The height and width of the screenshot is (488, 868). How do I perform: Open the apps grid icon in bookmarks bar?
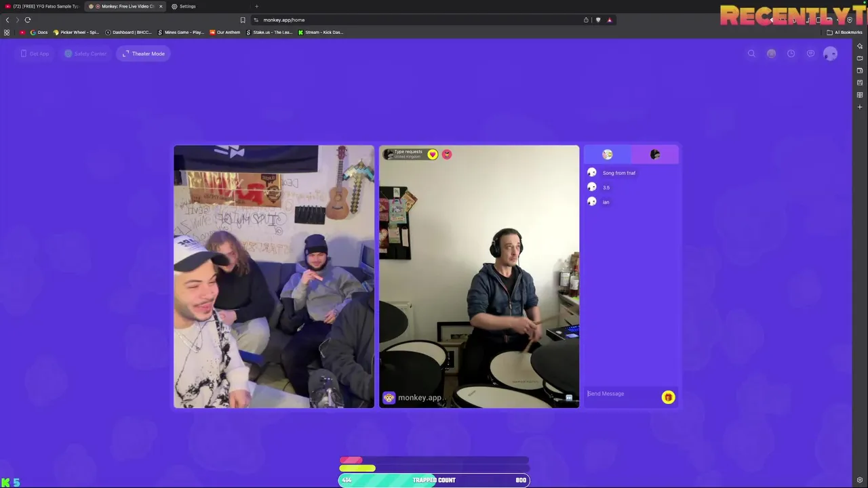[7, 33]
